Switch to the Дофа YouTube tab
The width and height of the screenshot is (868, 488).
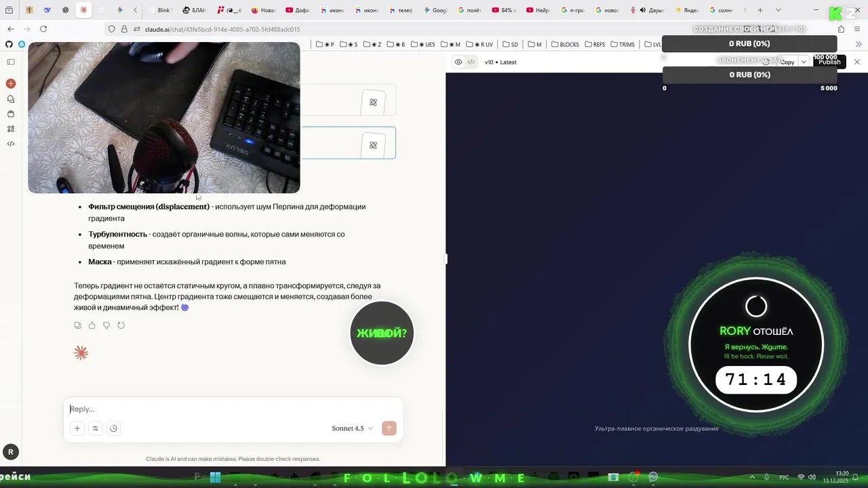point(298,10)
